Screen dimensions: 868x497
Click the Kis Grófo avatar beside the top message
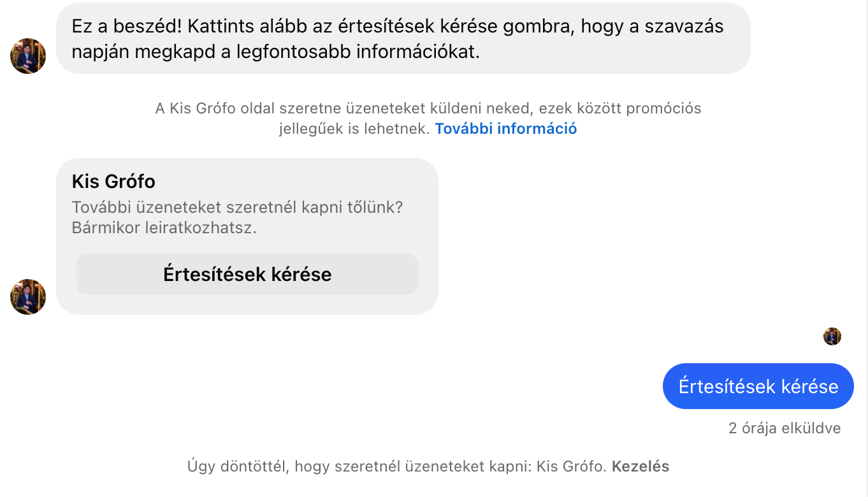coord(28,56)
